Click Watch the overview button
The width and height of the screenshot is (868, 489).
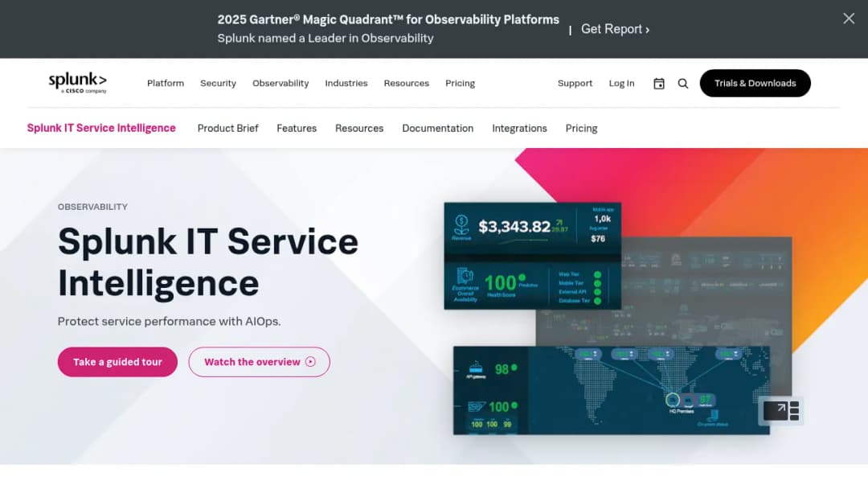pos(259,362)
